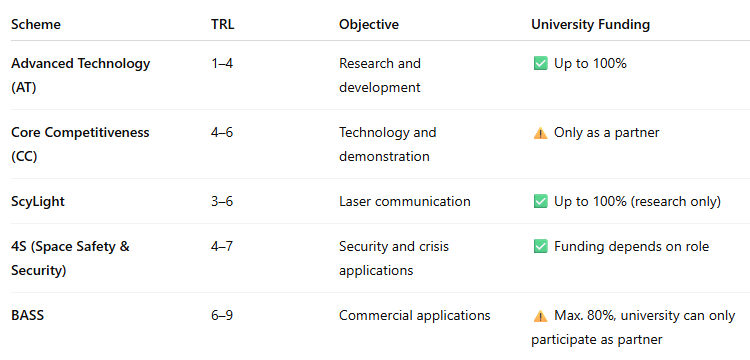Click green checkmark beside Funding depends on role
This screenshot has height=360, width=750.
coord(540,247)
